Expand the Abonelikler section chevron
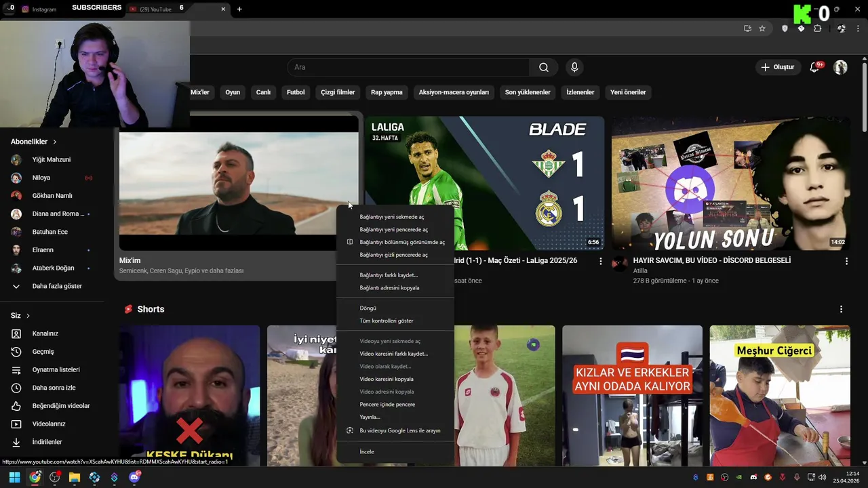Screen dimensions: 868x488 (x=55, y=142)
